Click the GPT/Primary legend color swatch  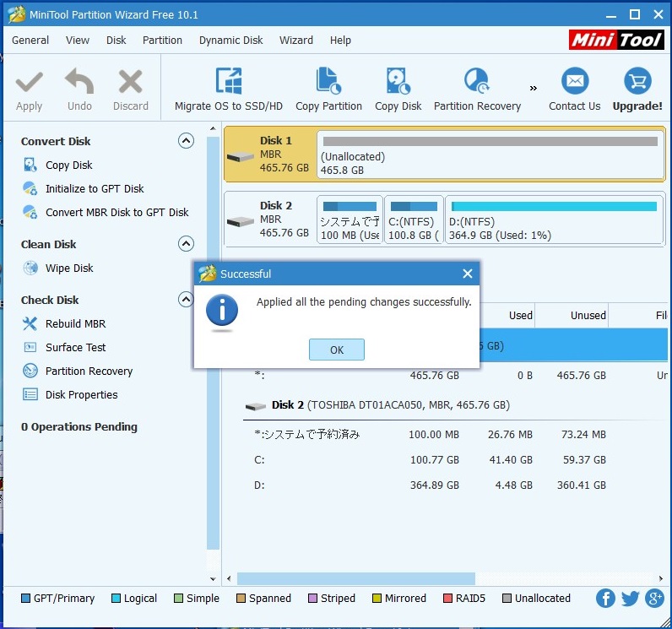click(x=25, y=598)
